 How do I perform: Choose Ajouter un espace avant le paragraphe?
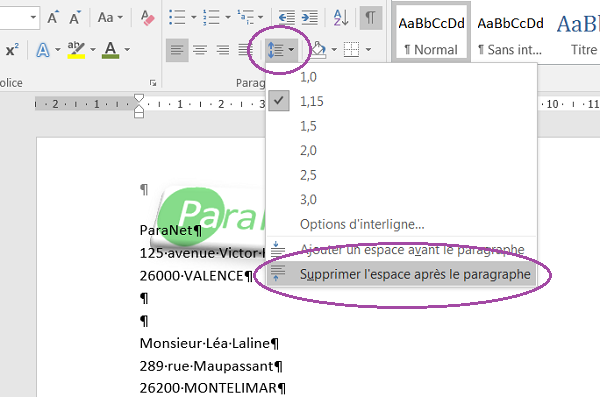click(402, 250)
